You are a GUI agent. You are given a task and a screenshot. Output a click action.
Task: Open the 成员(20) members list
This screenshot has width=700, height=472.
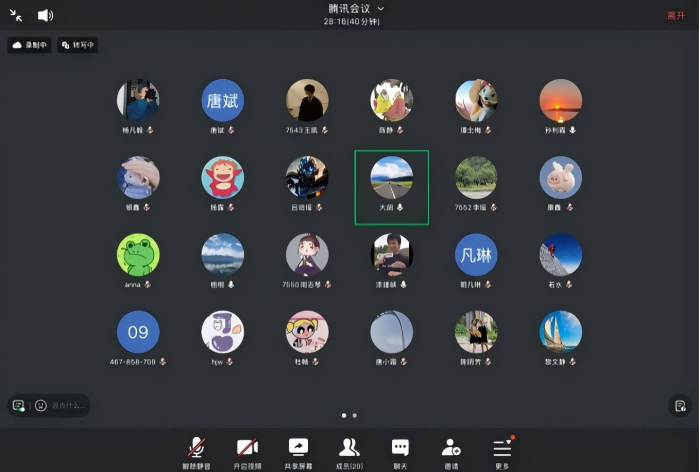349,450
